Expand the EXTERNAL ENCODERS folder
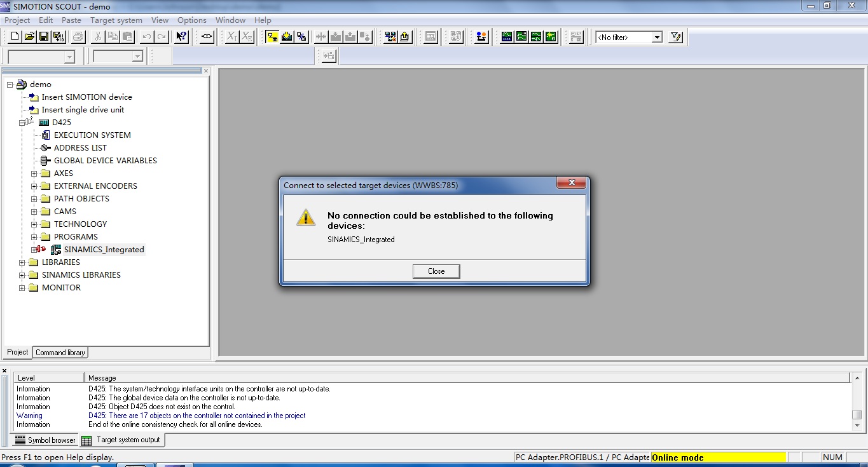The height and width of the screenshot is (467, 868). [x=34, y=186]
